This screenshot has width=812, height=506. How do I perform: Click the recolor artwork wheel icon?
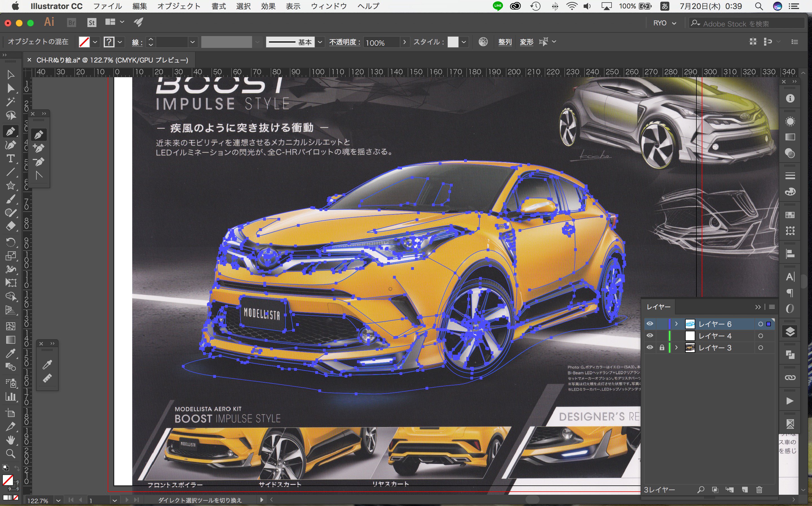pos(483,42)
